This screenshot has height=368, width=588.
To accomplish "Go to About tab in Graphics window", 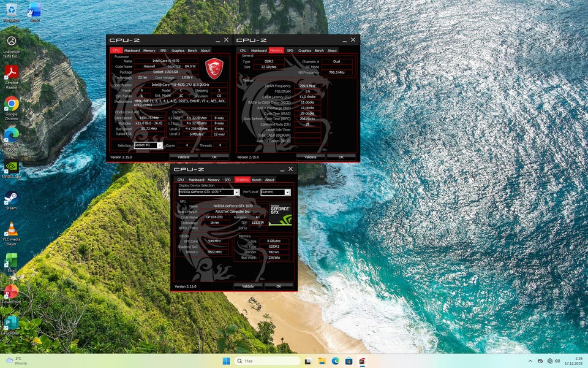I will (269, 180).
